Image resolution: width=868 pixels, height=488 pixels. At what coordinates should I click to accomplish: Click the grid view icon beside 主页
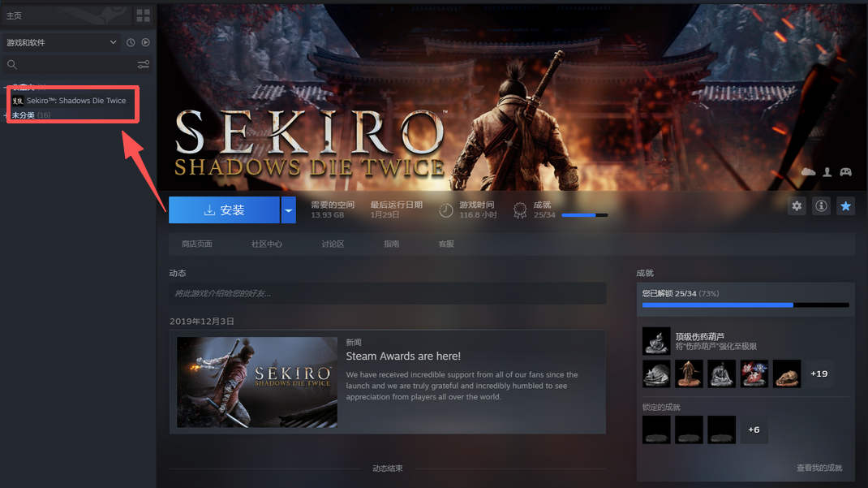tap(143, 15)
